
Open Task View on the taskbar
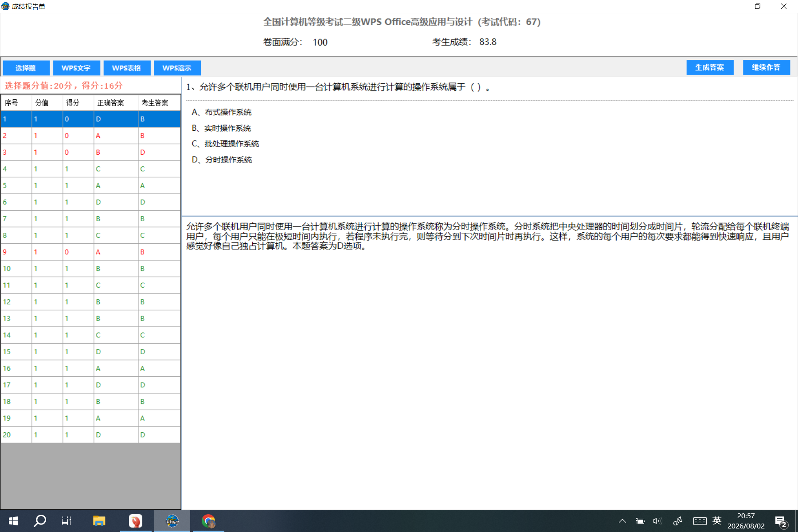(66, 521)
